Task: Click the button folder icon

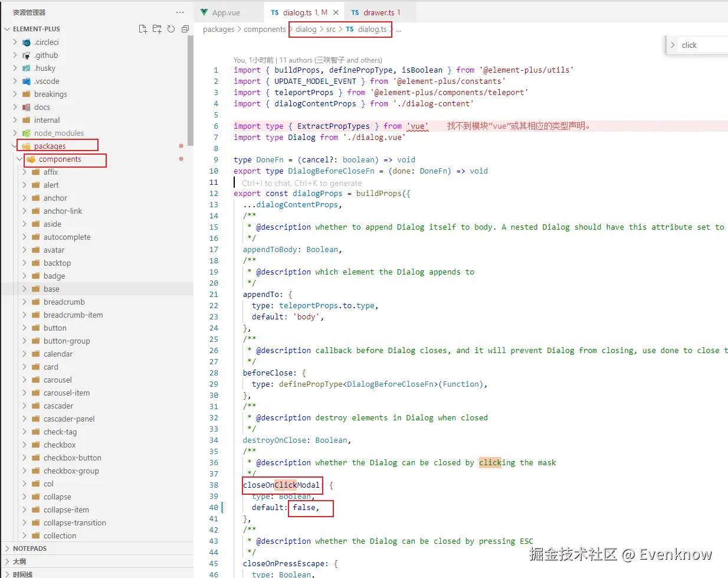Action: click(35, 328)
